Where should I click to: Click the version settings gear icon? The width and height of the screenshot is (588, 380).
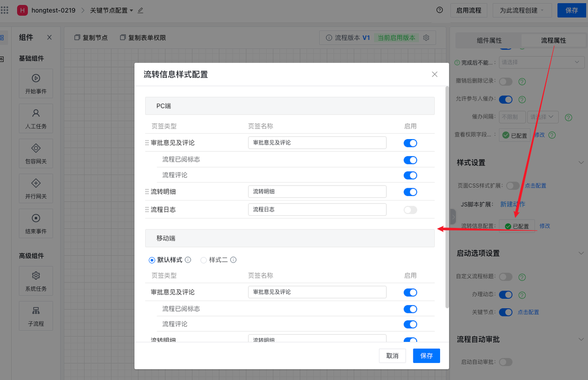426,38
